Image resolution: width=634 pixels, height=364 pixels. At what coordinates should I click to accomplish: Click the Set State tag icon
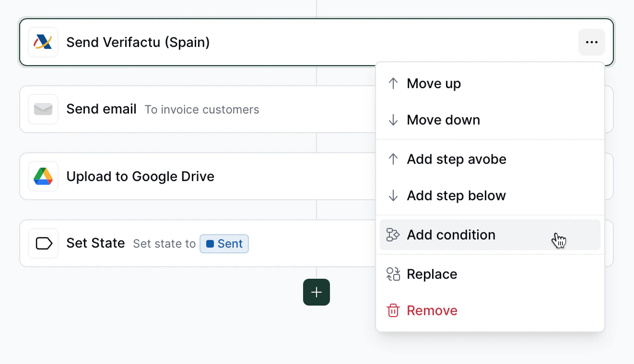coord(43,243)
